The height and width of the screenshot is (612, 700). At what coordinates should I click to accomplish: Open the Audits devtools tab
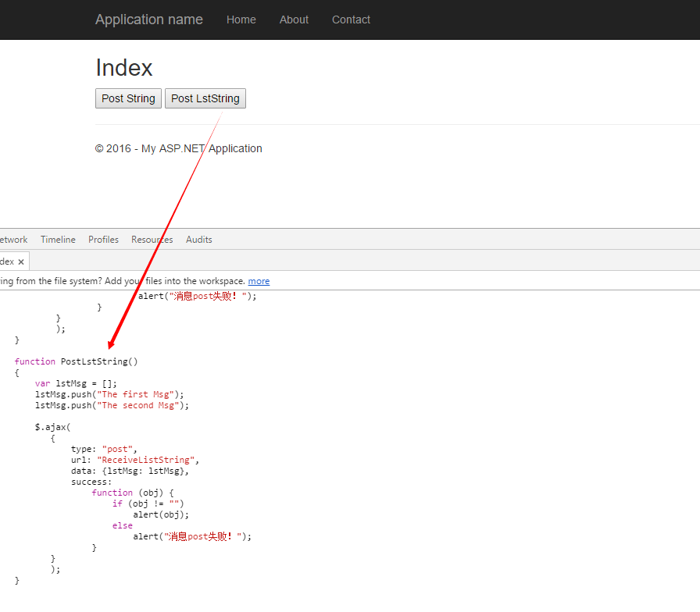pos(198,240)
